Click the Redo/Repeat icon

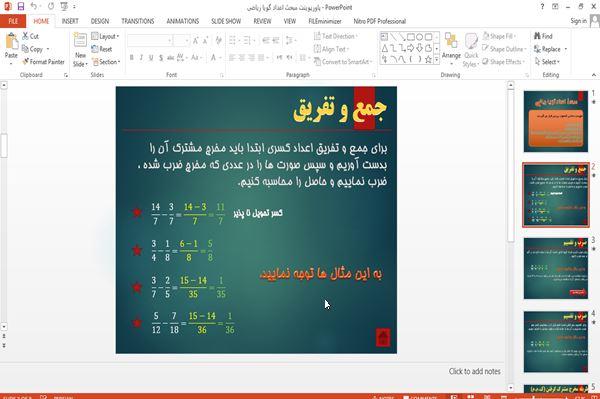point(51,7)
